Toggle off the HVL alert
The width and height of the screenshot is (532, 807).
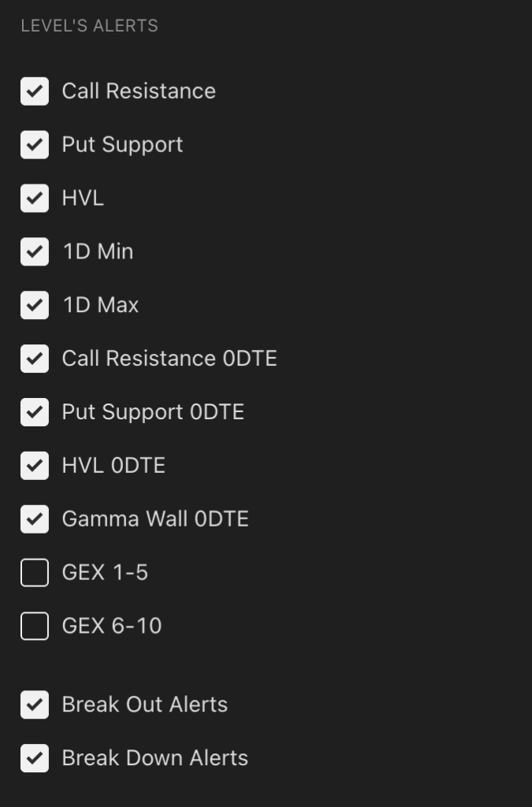33,198
